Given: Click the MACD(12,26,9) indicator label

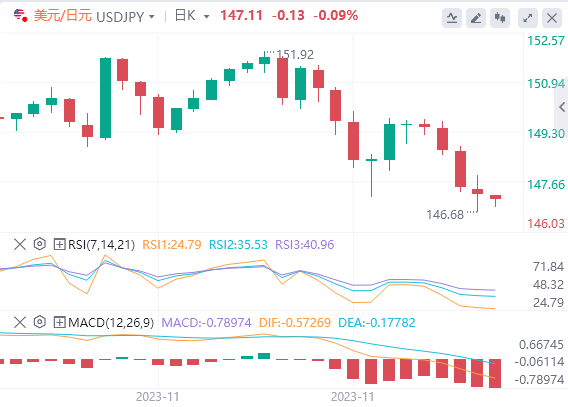Looking at the screenshot, I should tap(111, 323).
